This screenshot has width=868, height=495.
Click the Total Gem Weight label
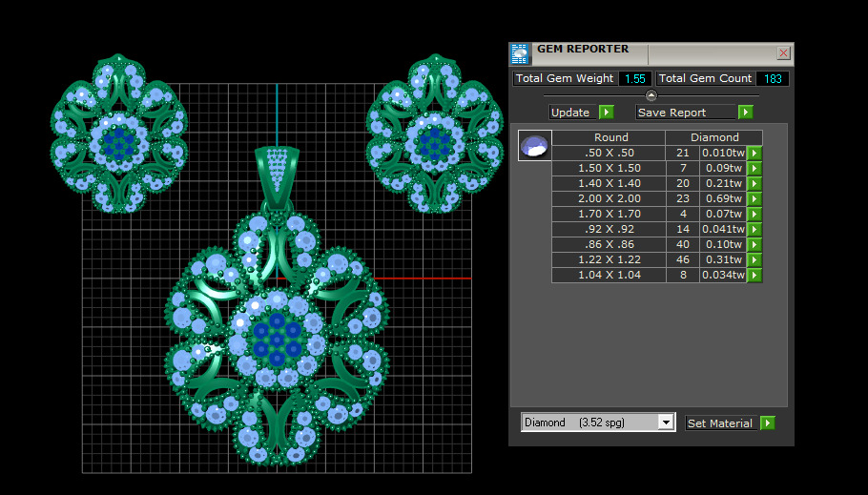565,78
